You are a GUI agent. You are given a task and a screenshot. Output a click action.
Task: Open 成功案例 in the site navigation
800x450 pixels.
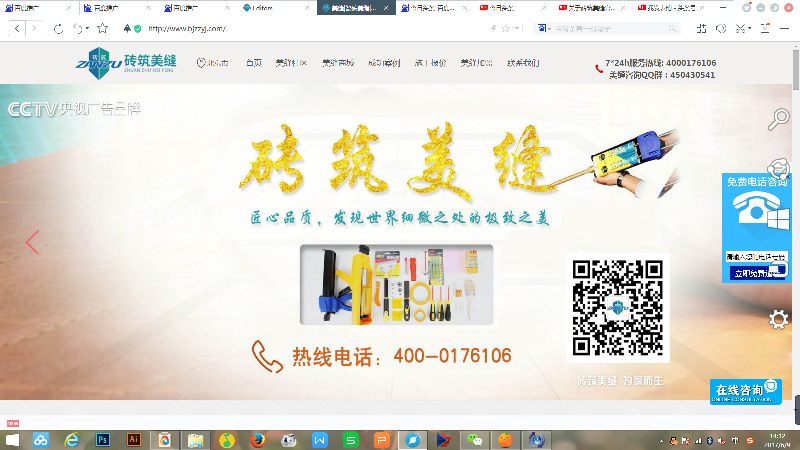(384, 63)
